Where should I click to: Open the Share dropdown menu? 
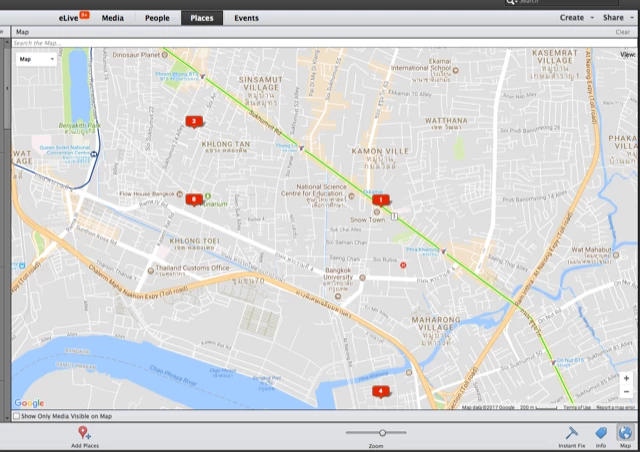coord(618,18)
